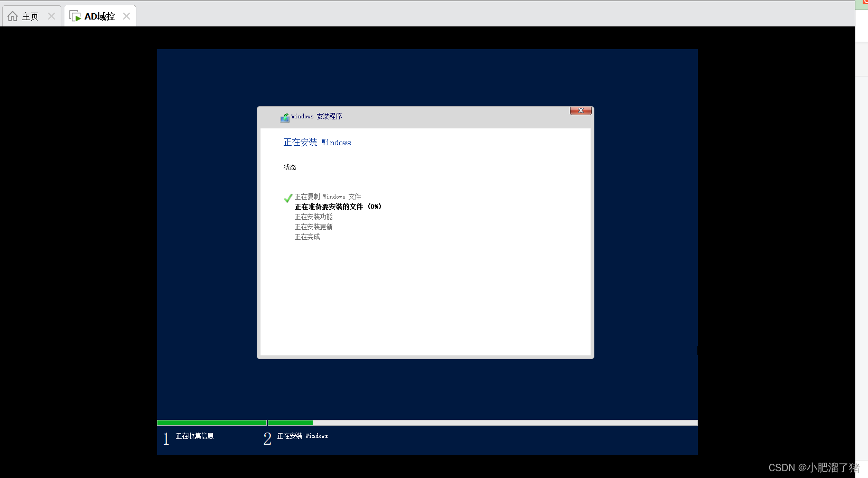
Task: Close the Windows 安装程序 dialog
Action: point(581,110)
